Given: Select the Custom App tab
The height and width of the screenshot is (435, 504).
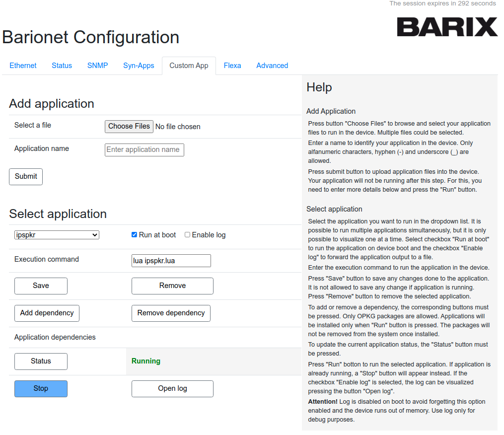Looking at the screenshot, I should tap(189, 66).
